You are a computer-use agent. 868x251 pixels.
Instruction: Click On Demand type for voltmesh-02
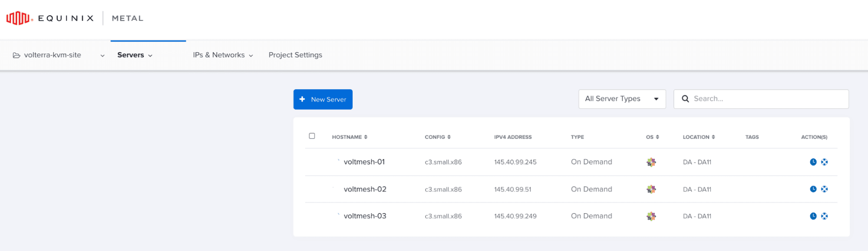click(591, 189)
